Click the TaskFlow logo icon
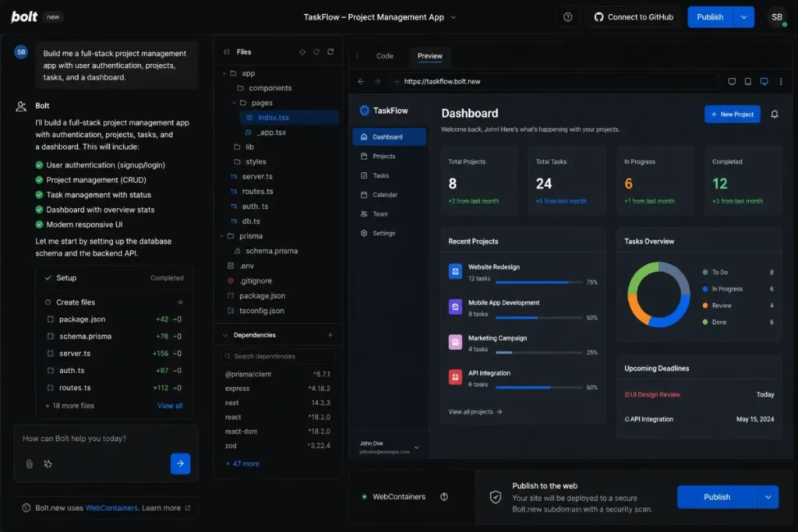Image resolution: width=798 pixels, height=532 pixels. tap(365, 111)
